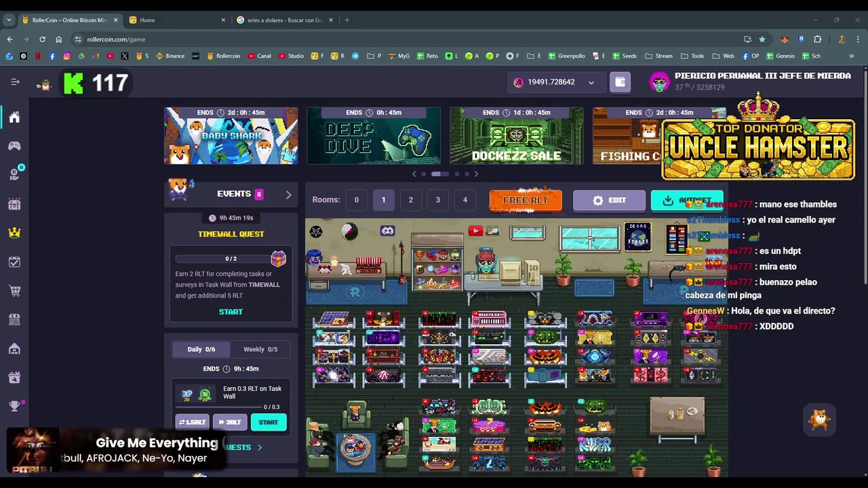This screenshot has width=868, height=488.
Task: Start the Earn 0.3 RLT daily task
Action: (x=269, y=422)
